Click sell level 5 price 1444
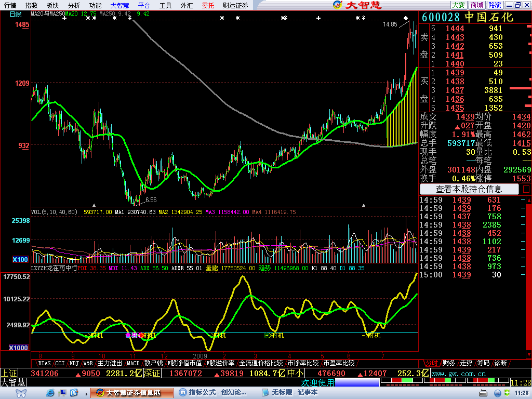The image size is (532, 399). [x=455, y=29]
